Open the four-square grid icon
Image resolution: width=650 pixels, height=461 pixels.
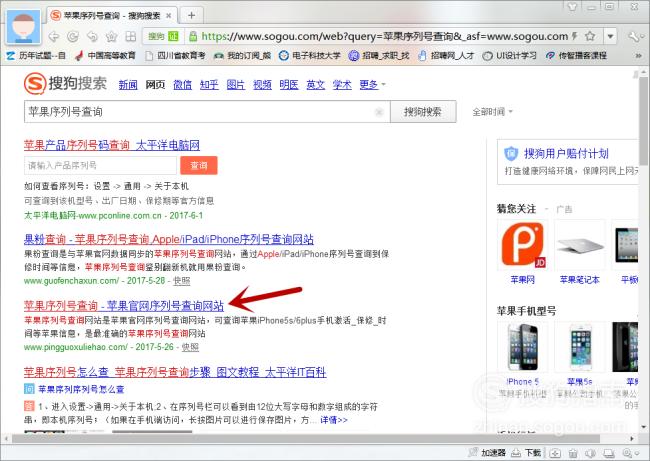pyautogui.click(x=131, y=36)
